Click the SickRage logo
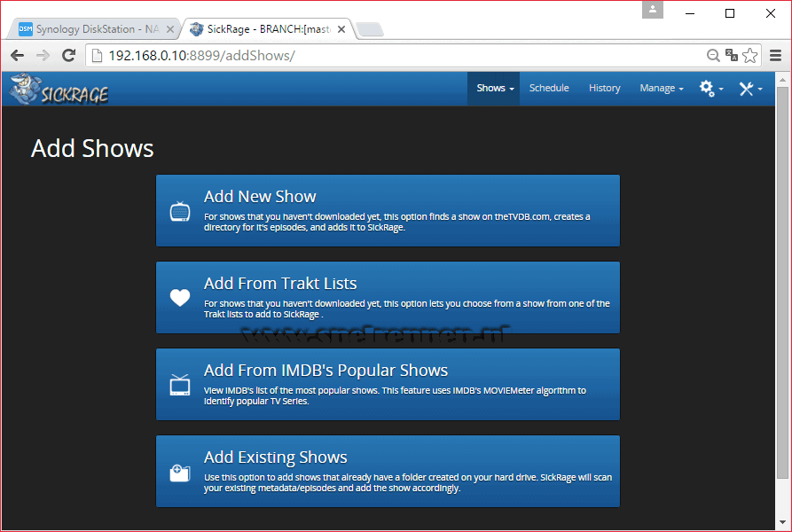Viewport: 792px width, 532px height. (59, 90)
